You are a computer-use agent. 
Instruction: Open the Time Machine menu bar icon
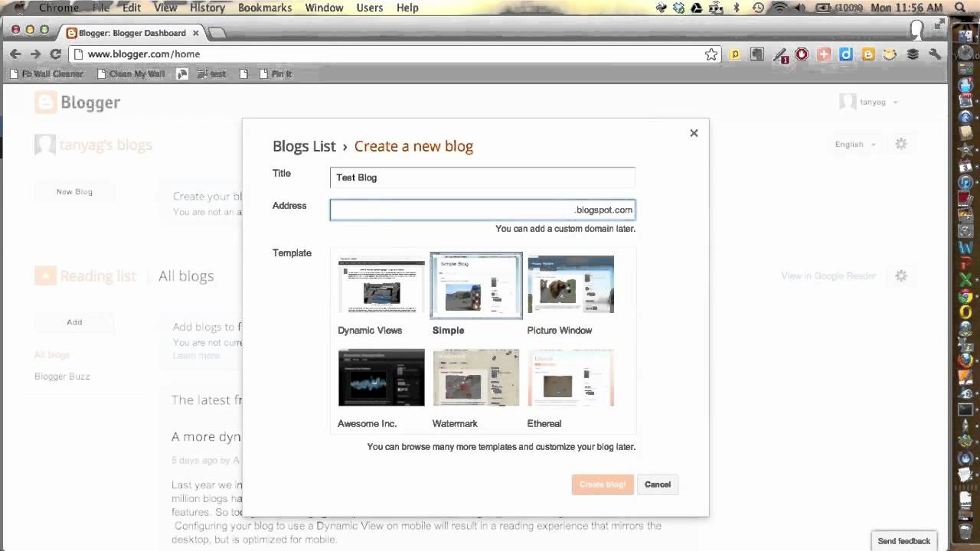point(758,8)
